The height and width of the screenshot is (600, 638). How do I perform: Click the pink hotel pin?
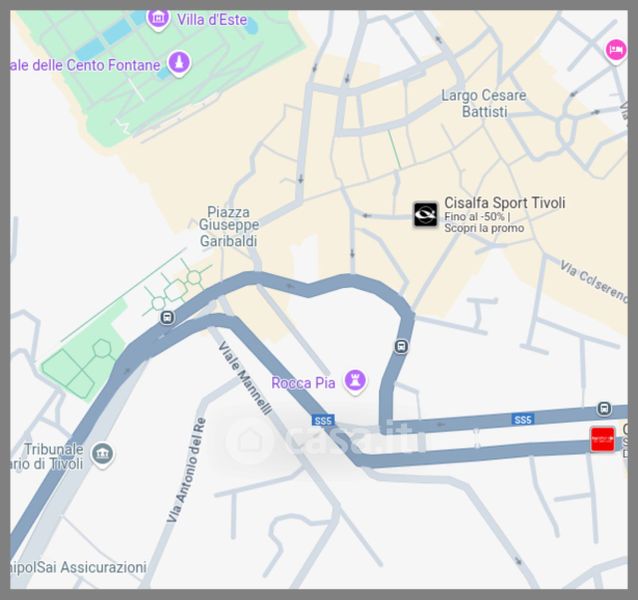(x=616, y=51)
